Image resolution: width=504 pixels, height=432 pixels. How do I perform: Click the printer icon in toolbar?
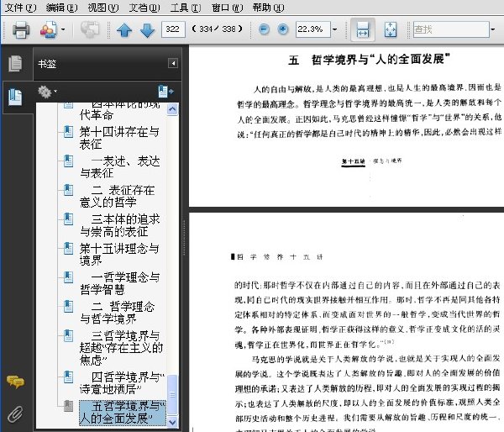pyautogui.click(x=21, y=29)
